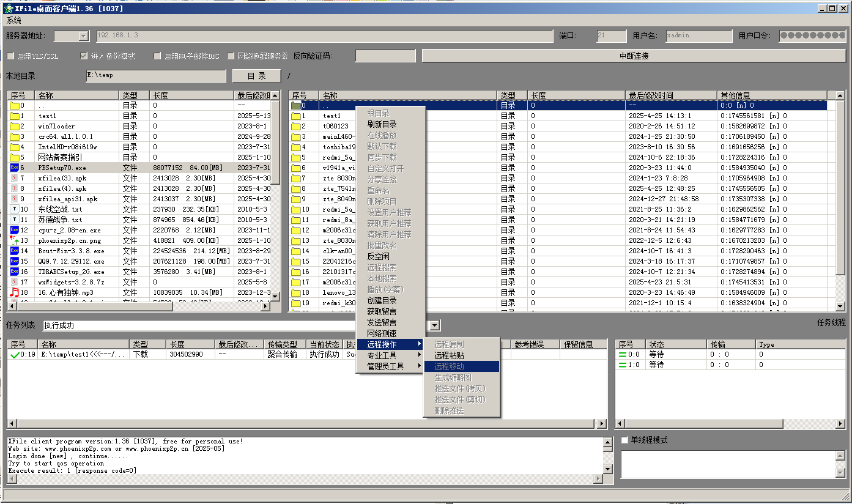This screenshot has height=504, width=852.
Task: Uncheck the 进入备份模式 checkbox
Action: pyautogui.click(x=84, y=56)
